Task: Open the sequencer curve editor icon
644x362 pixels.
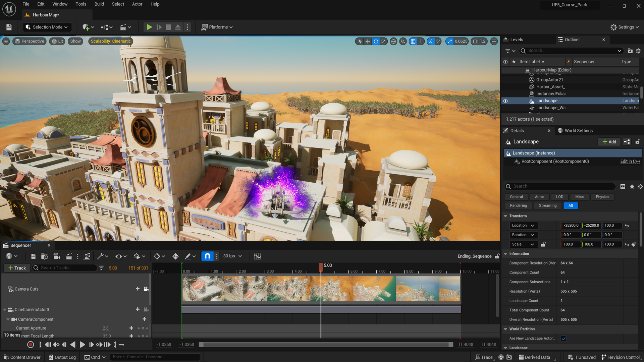Action: click(257, 256)
